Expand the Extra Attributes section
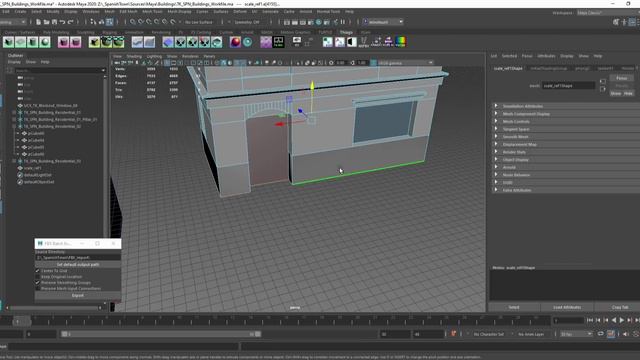 (x=565, y=190)
